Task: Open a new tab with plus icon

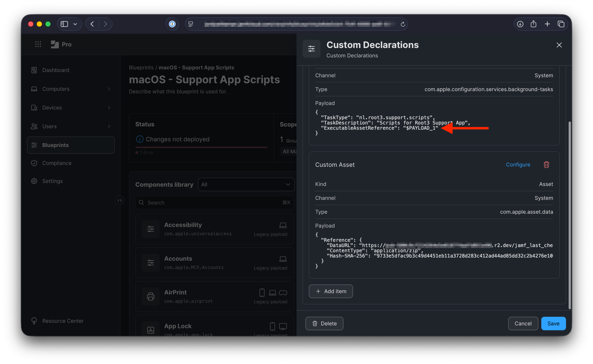Action: tap(547, 24)
